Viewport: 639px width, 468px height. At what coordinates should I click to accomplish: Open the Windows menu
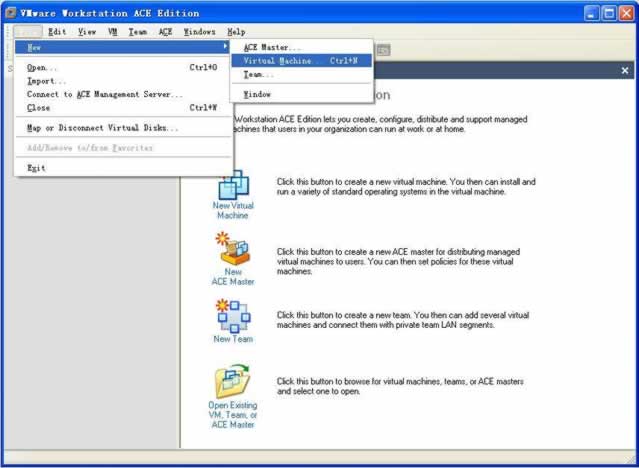coord(199,32)
